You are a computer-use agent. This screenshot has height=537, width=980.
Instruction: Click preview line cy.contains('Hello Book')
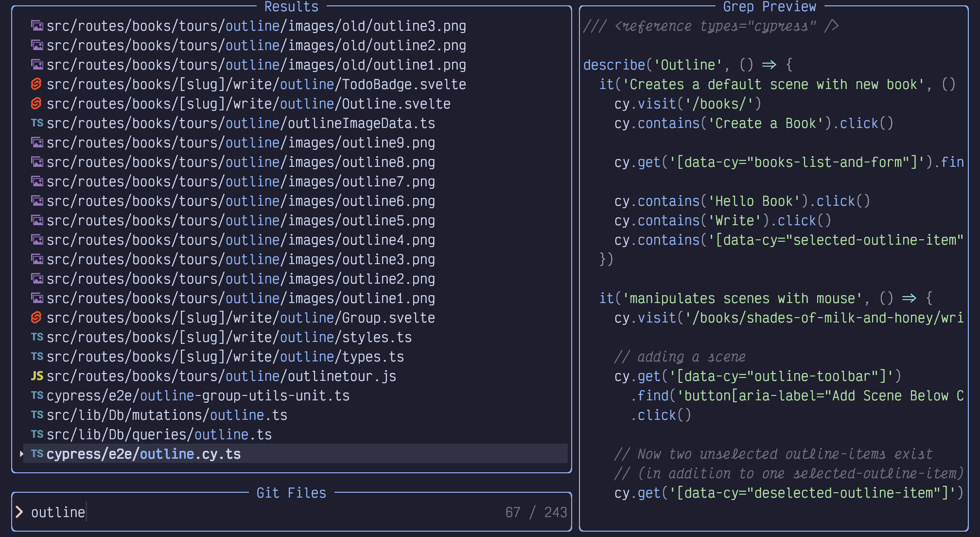click(x=742, y=201)
